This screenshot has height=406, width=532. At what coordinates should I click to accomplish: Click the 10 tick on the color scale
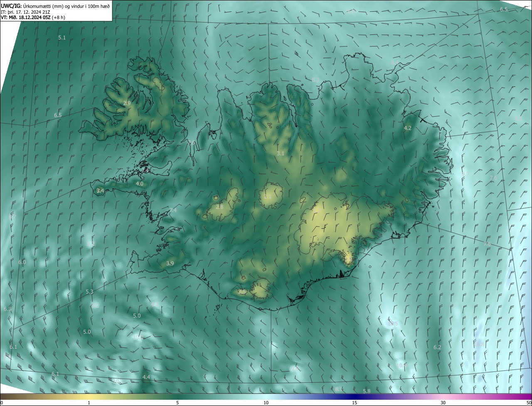266,403
